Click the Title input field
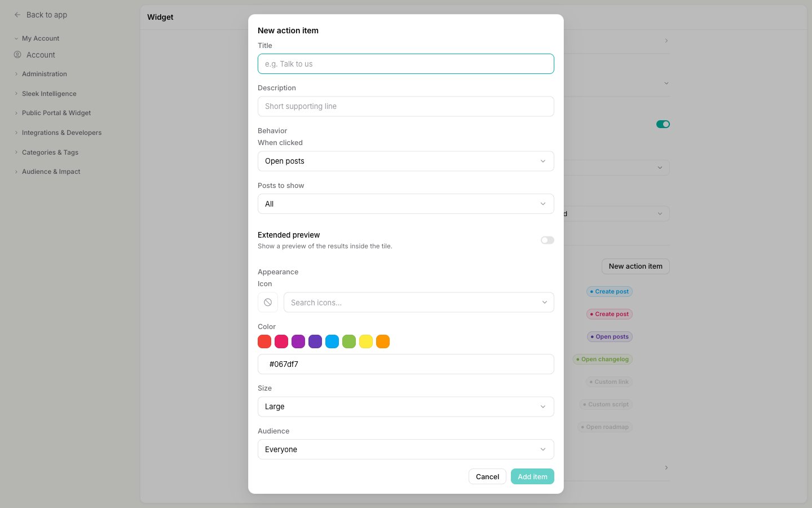The image size is (812, 508). tap(406, 64)
